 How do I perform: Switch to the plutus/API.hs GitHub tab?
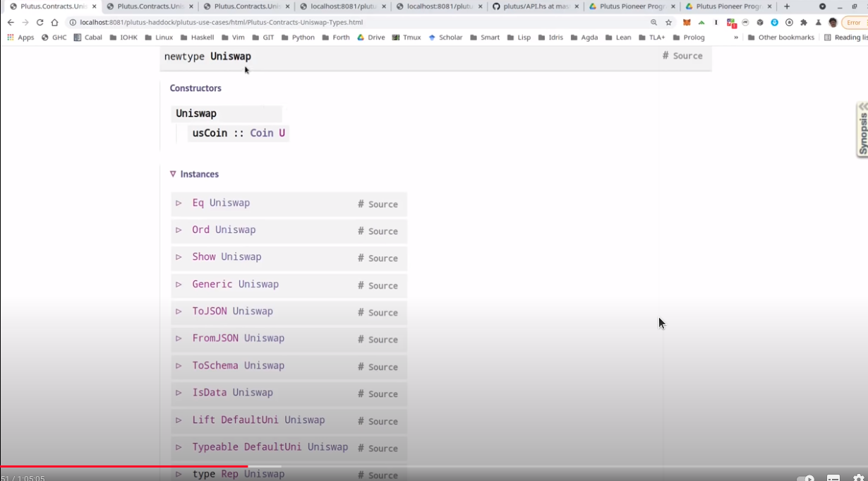point(531,6)
